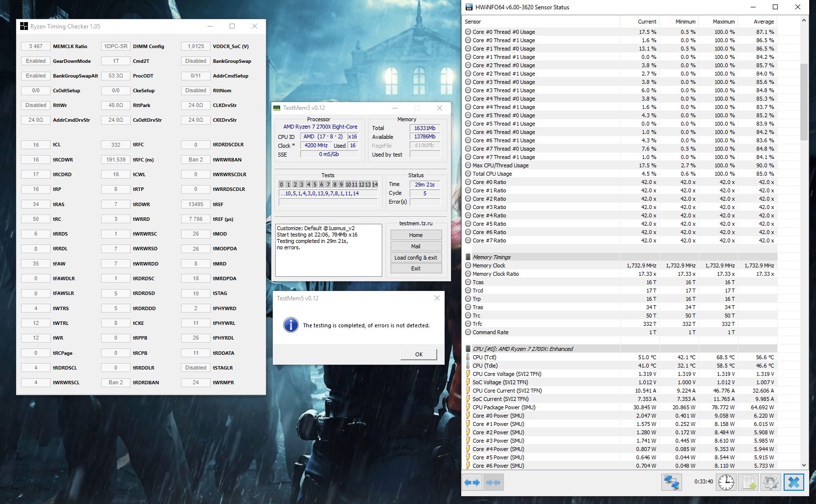Viewport: 816px width, 504px height.
Task: Click the circle icon beside Total CPU Usage
Action: coord(468,174)
